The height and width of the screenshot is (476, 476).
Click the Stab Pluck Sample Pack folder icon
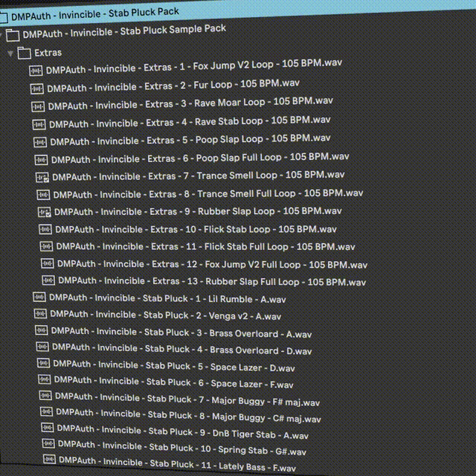coord(12,35)
